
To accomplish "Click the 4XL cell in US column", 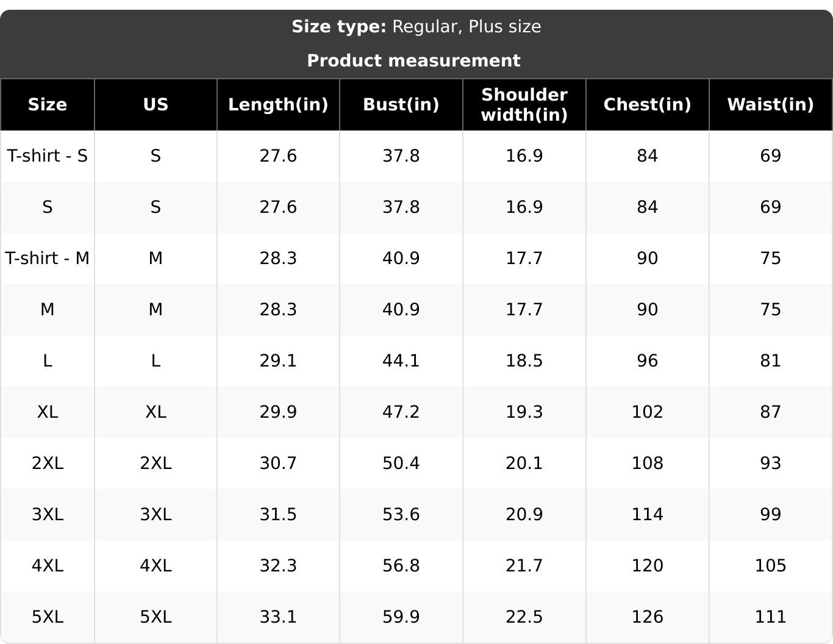I will coord(156,565).
